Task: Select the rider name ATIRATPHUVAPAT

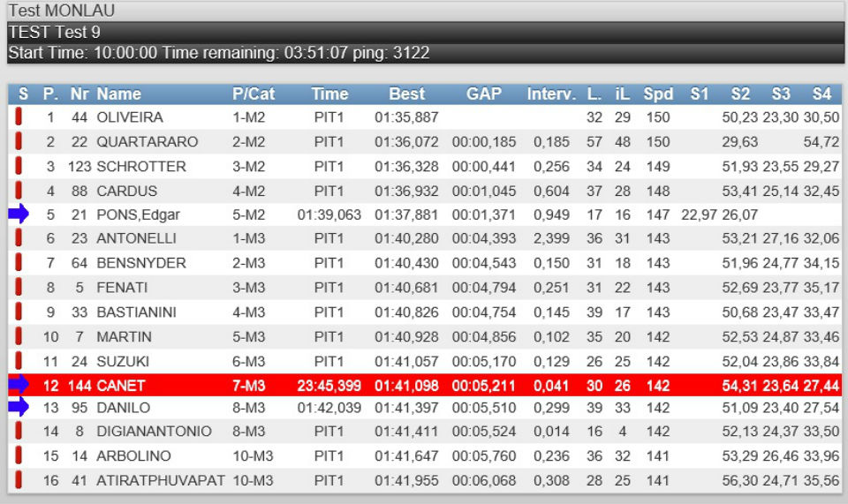Action: [x=161, y=480]
